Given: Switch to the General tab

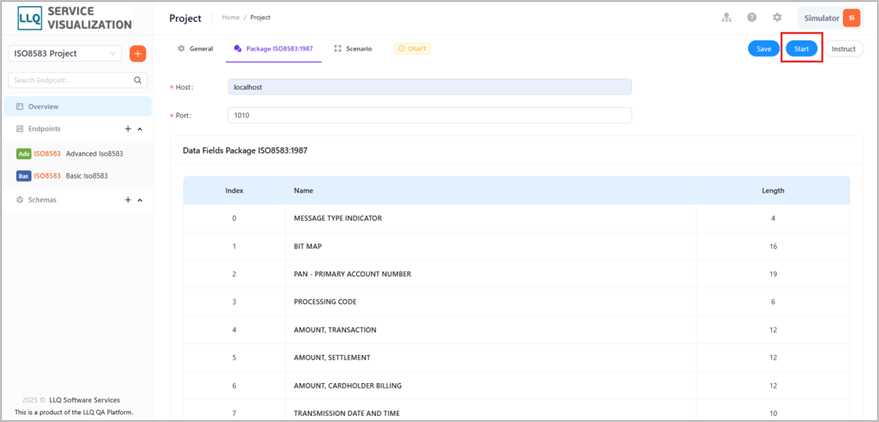Looking at the screenshot, I should 195,49.
